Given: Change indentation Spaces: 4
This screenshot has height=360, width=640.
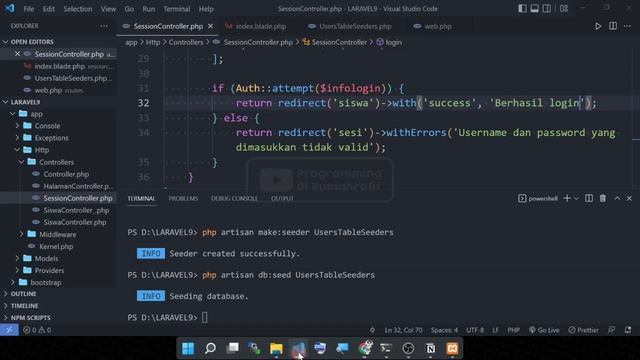Looking at the screenshot, I should pyautogui.click(x=444, y=330).
